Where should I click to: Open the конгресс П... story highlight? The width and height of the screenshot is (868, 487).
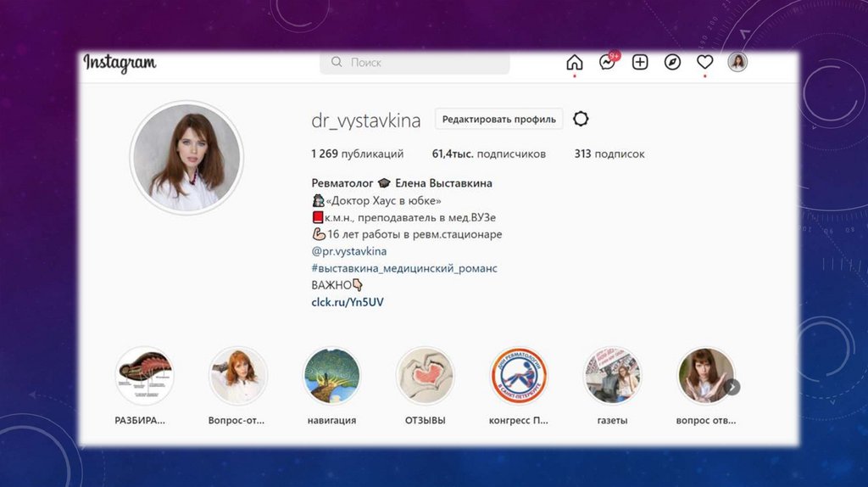519,375
